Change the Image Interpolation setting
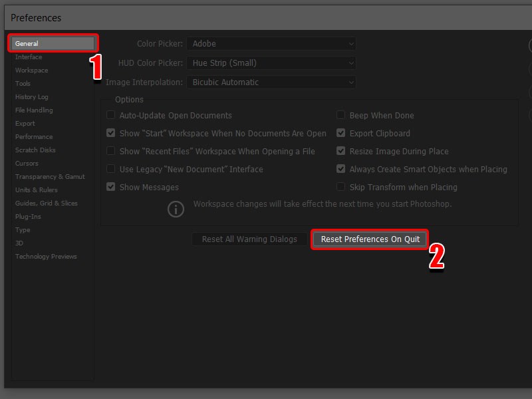Screen dimensions: 532x399 (271, 82)
